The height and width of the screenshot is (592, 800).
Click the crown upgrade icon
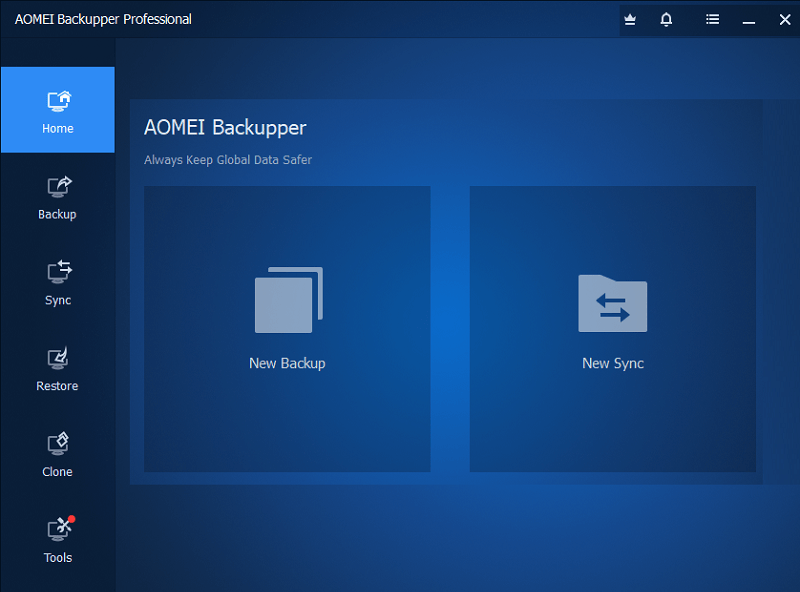click(630, 20)
